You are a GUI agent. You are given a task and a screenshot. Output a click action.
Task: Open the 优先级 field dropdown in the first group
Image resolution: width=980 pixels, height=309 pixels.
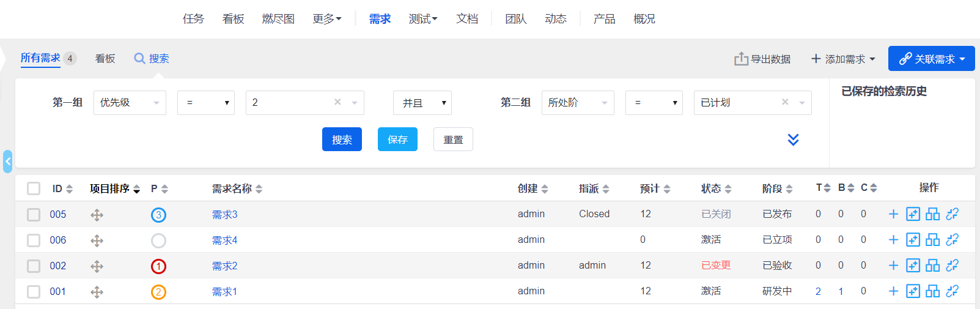(130, 103)
